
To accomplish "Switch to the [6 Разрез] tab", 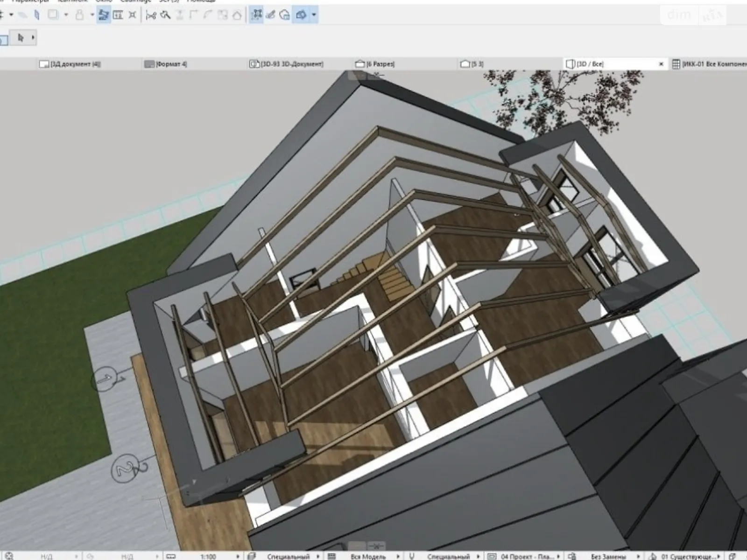I will pos(375,64).
